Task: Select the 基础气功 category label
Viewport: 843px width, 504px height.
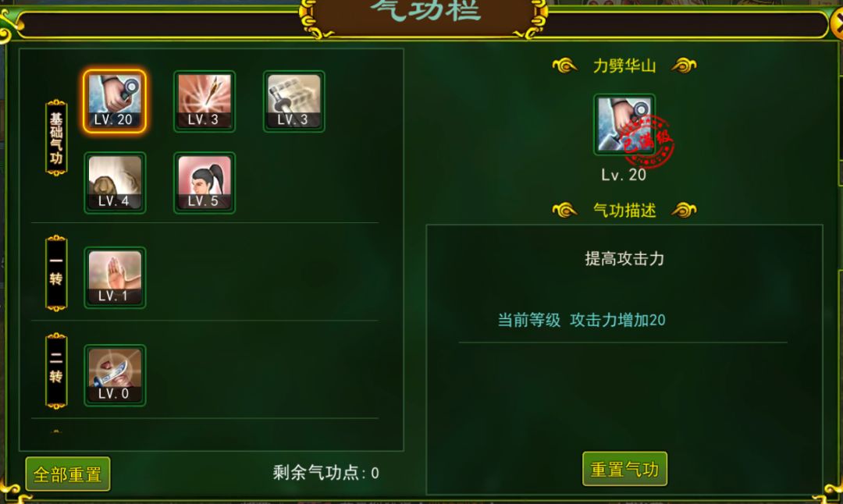Action: click(x=56, y=137)
